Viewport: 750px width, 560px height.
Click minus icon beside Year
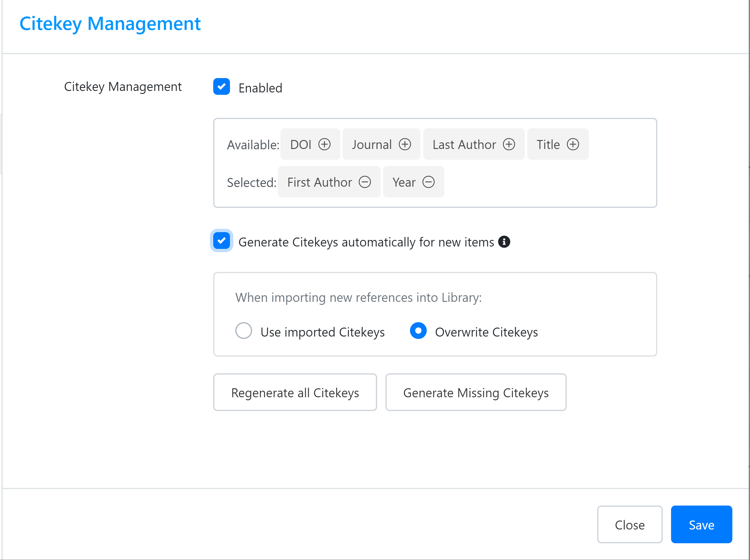(428, 182)
